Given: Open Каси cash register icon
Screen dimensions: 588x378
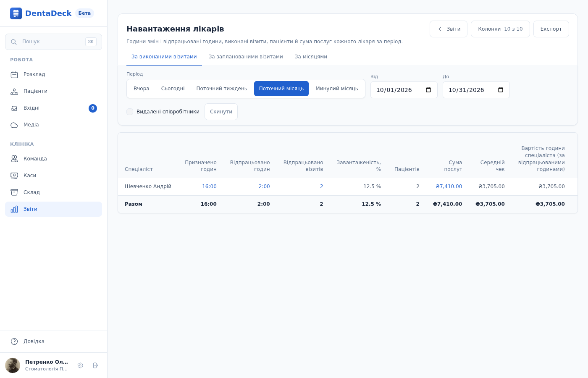Looking at the screenshot, I should click(14, 176).
